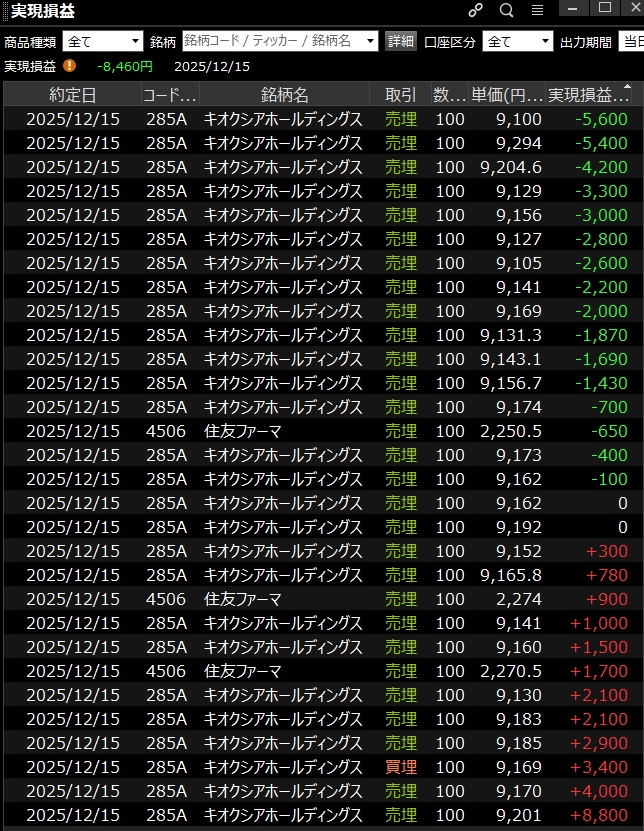Open the search magnifier icon
Screen dimensions: 644x831
[x=506, y=11]
